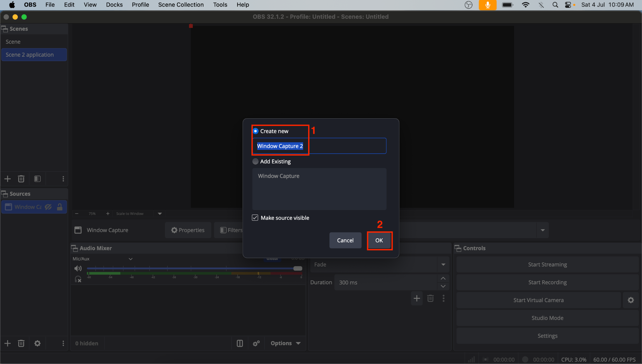Uncheck Make source visible checkbox

[x=255, y=218]
